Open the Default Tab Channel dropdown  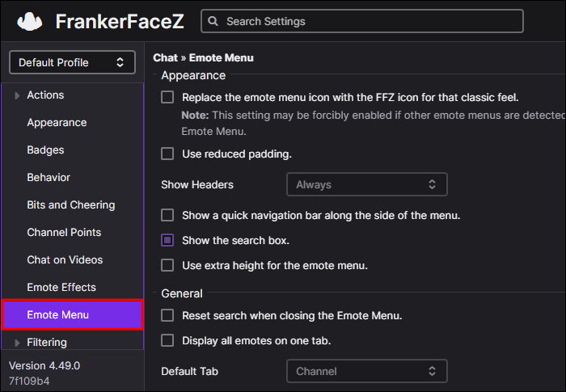pos(366,372)
